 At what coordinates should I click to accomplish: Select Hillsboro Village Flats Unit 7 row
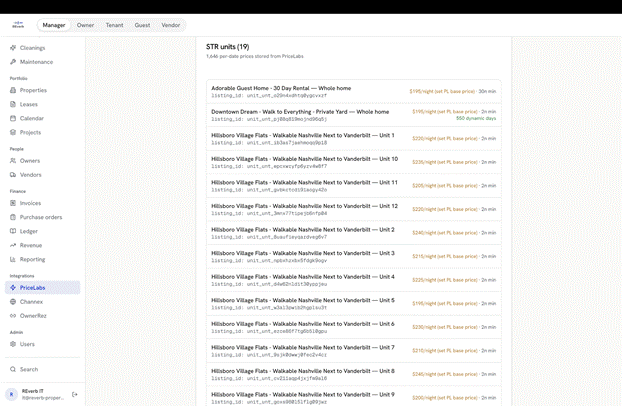(x=353, y=351)
